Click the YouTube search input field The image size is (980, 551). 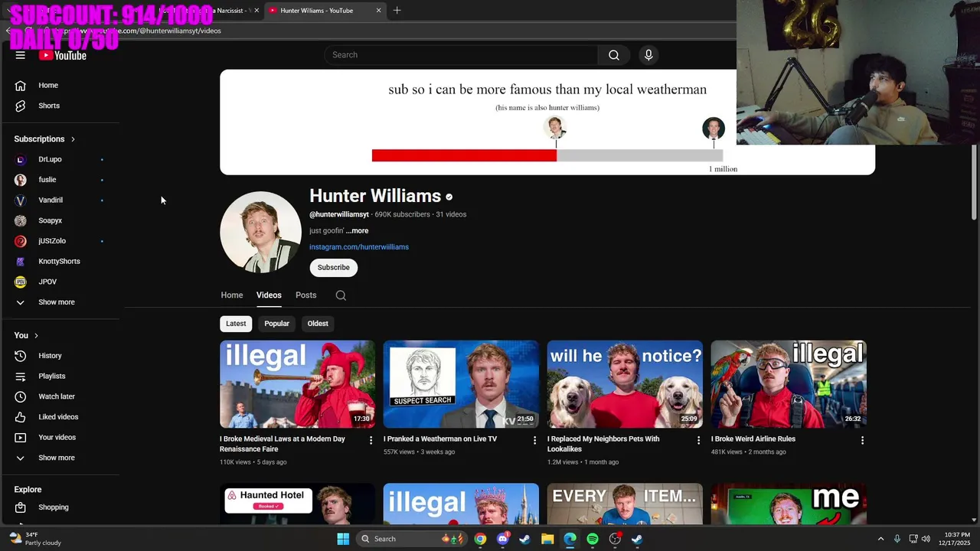[462, 55]
